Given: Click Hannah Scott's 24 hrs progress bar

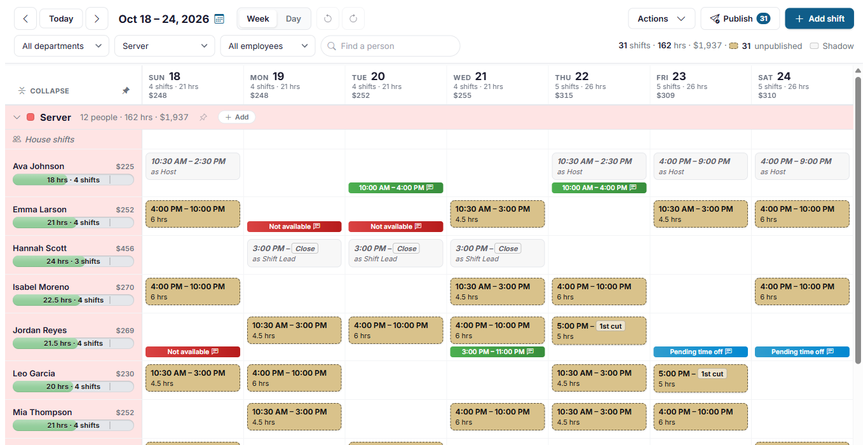Looking at the screenshot, I should pos(73,261).
